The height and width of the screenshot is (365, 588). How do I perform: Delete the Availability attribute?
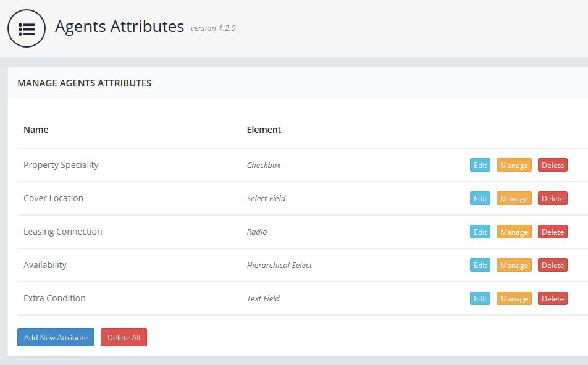click(x=553, y=265)
